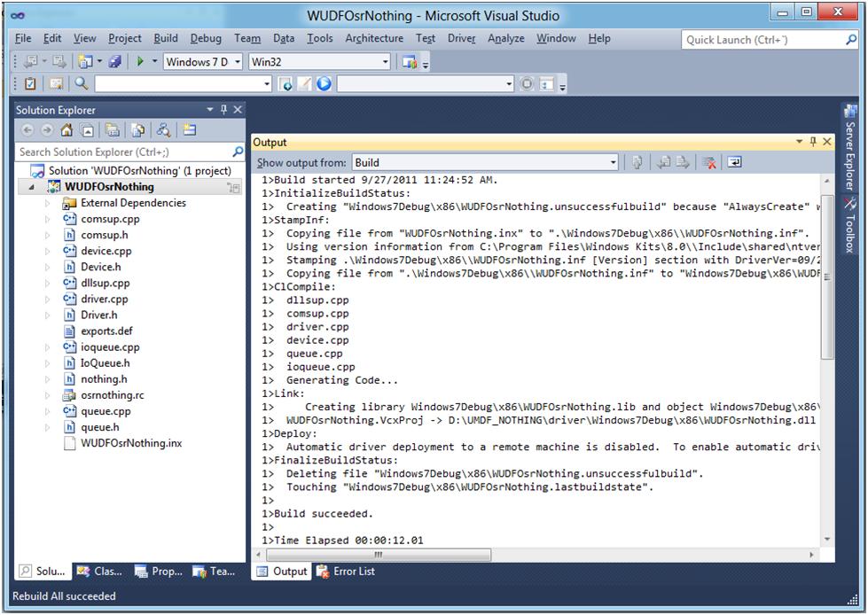
Task: Click the Quick Launch search box
Action: coord(762,39)
